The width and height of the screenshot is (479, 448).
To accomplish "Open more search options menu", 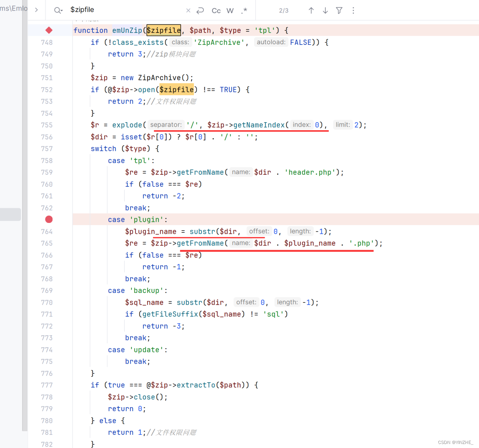I will [353, 11].
